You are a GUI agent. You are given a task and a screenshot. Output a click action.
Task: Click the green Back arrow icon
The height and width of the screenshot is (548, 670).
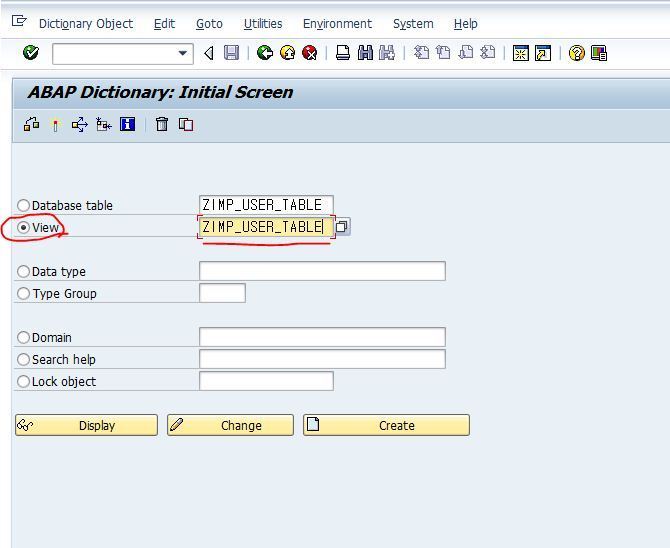pos(265,53)
